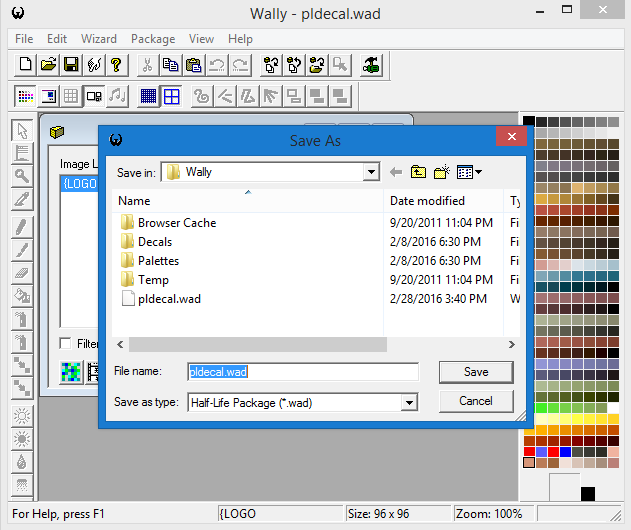Open the View menu
Screen dimensions: 631x530
(202, 39)
